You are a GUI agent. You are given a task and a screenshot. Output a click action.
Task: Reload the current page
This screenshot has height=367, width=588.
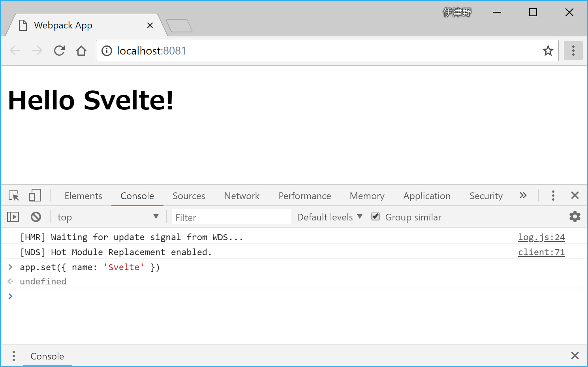click(59, 51)
